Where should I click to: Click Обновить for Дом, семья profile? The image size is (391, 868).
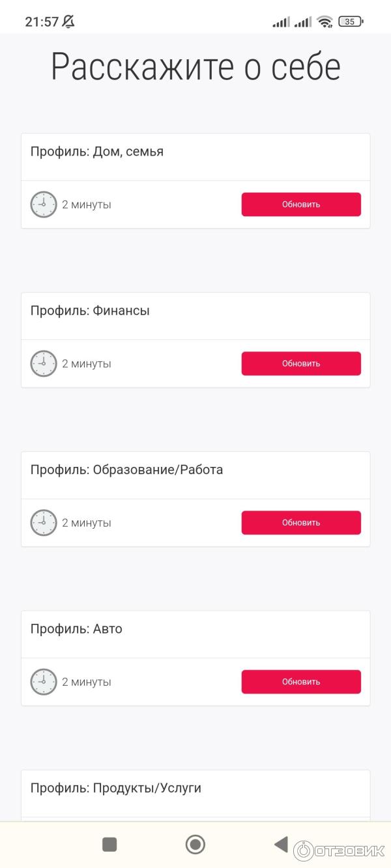click(x=301, y=204)
